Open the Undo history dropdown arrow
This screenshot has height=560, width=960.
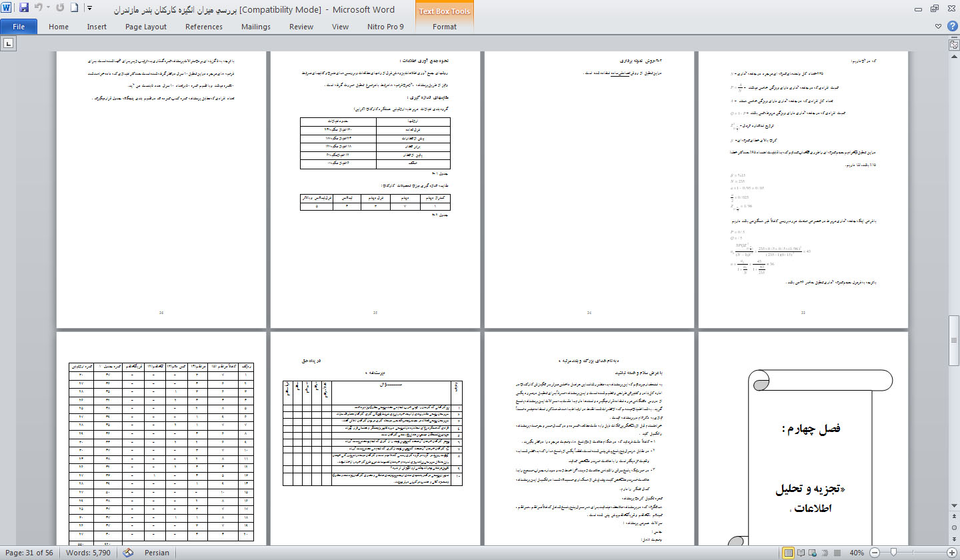(x=48, y=9)
